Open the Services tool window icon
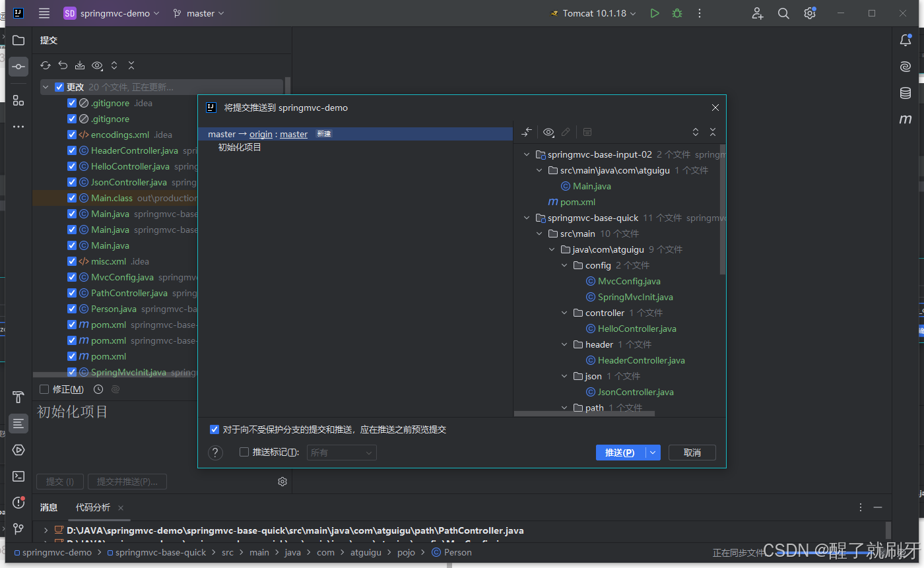 pos(18,450)
